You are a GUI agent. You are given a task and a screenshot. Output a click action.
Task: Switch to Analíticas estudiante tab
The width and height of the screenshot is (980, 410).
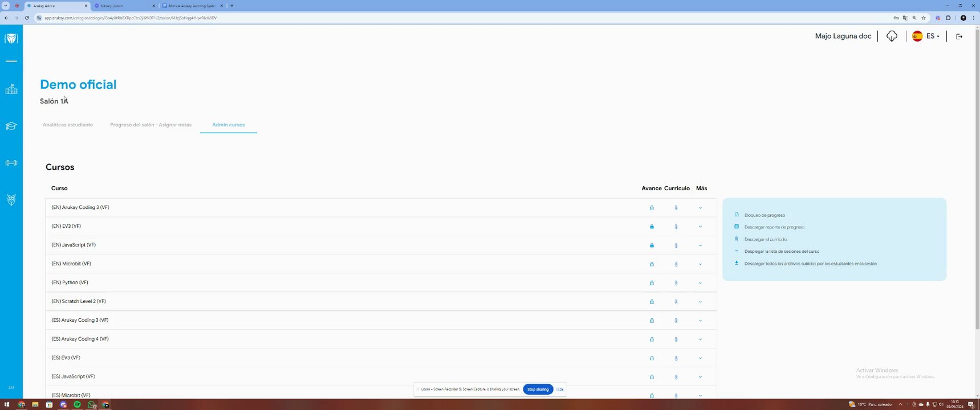click(68, 125)
